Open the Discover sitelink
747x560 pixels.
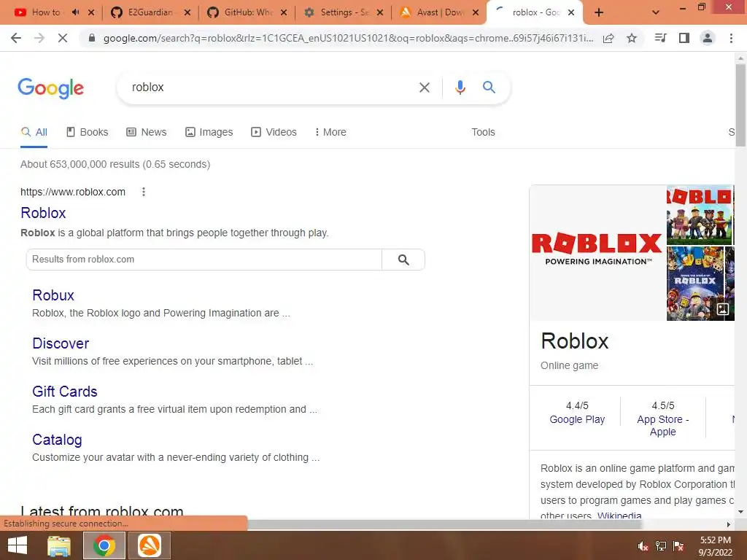(61, 343)
